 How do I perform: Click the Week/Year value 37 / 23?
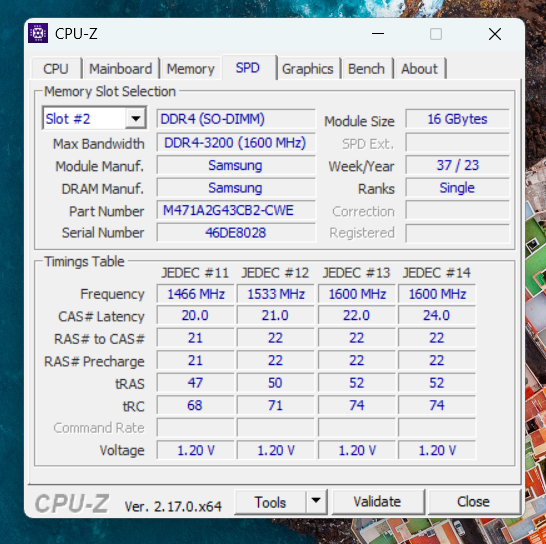click(457, 165)
